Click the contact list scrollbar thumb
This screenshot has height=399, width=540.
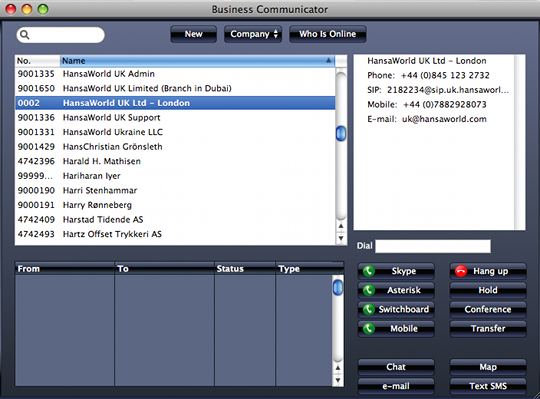[x=341, y=134]
